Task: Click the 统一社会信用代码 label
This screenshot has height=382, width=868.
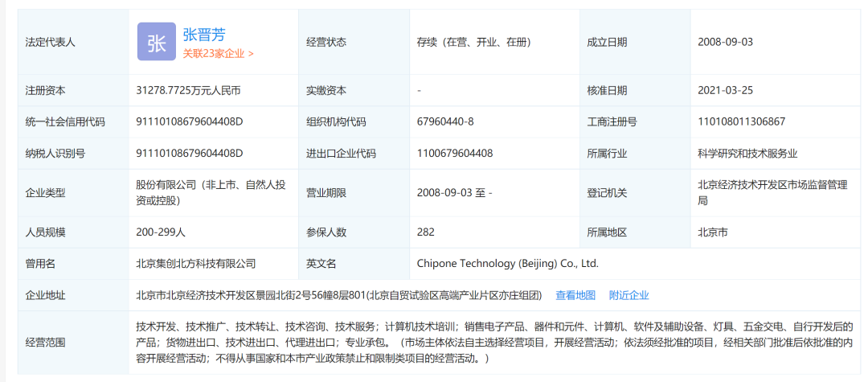Action: (65, 121)
